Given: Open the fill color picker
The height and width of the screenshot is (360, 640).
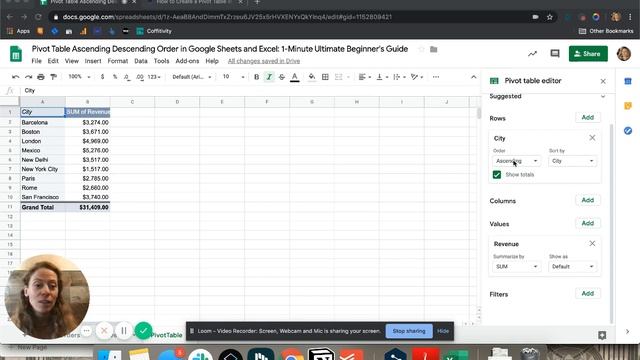Looking at the screenshot, I should 312,77.
